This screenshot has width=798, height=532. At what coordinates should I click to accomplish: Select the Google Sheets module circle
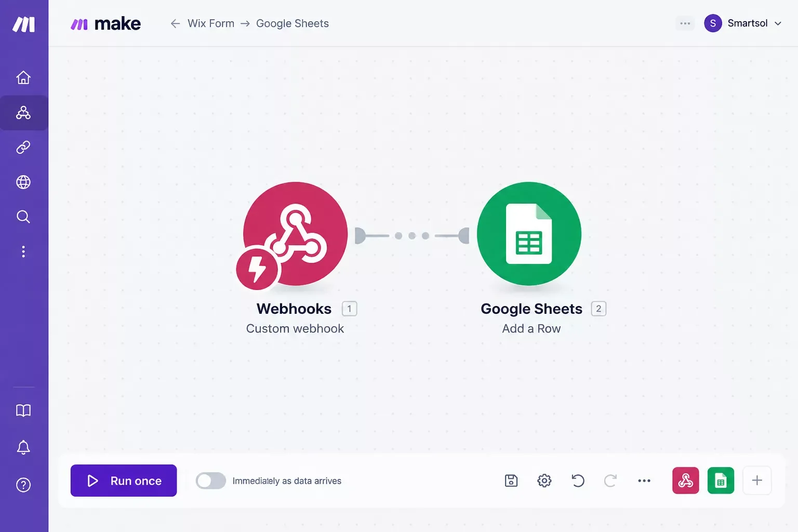pyautogui.click(x=529, y=234)
